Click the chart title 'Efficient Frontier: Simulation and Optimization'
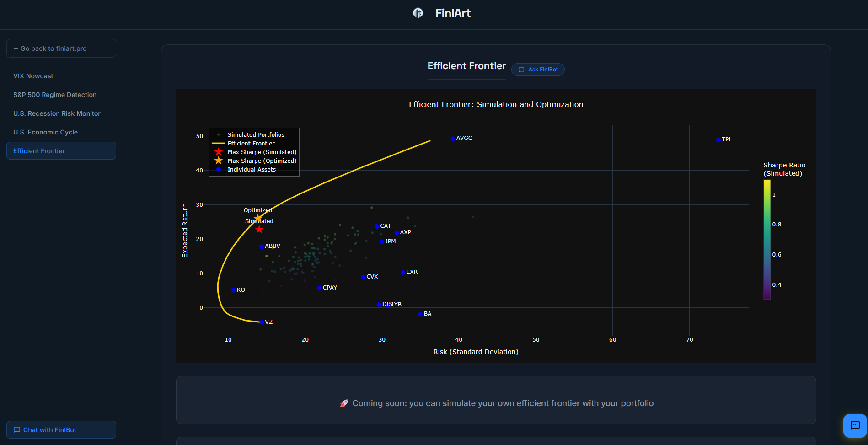 click(x=496, y=104)
